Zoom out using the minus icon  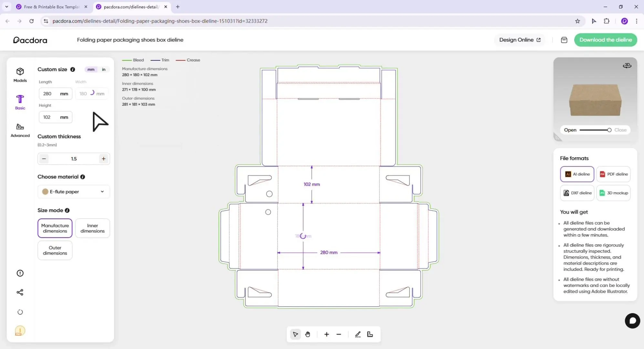pos(338,334)
